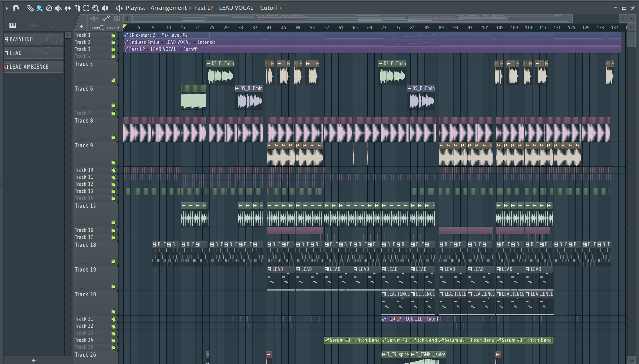Open the Track 18 options dots
Screen dimensions: 639x364
82,263
